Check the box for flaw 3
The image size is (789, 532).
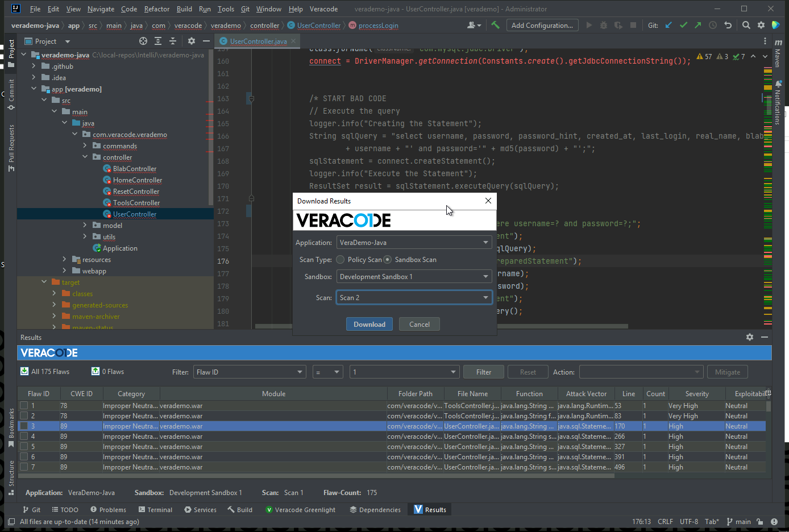24,426
